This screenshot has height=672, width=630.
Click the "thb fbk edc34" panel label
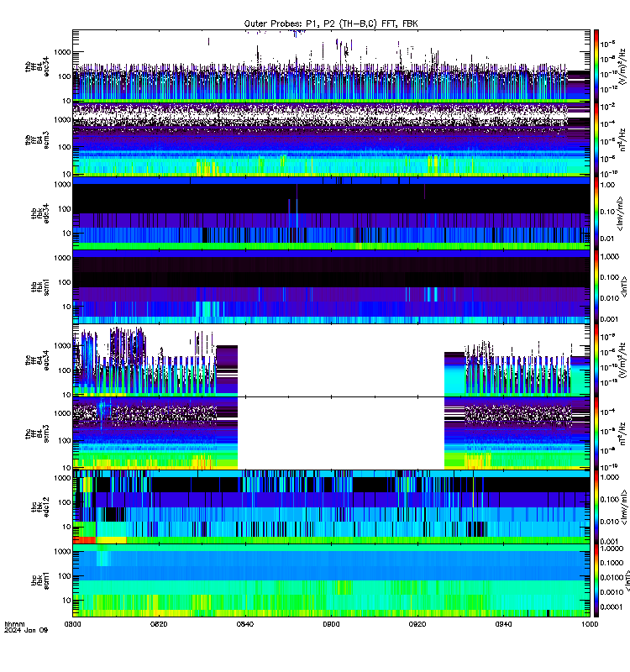click(x=40, y=213)
